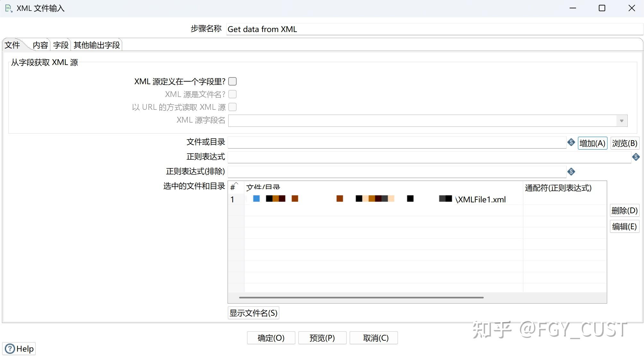Enable XML 源定义在一个字段里 checkbox

click(232, 81)
